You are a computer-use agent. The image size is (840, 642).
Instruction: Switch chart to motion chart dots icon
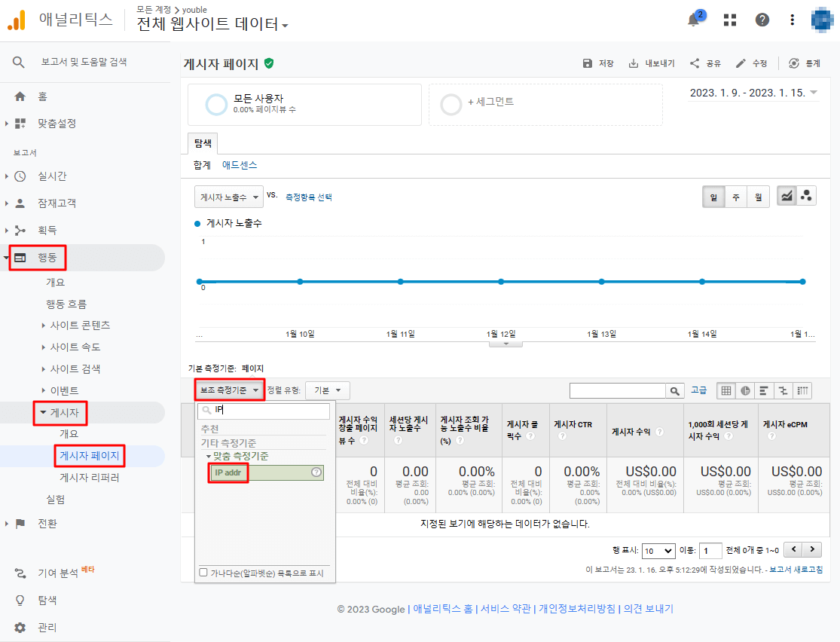(x=806, y=195)
